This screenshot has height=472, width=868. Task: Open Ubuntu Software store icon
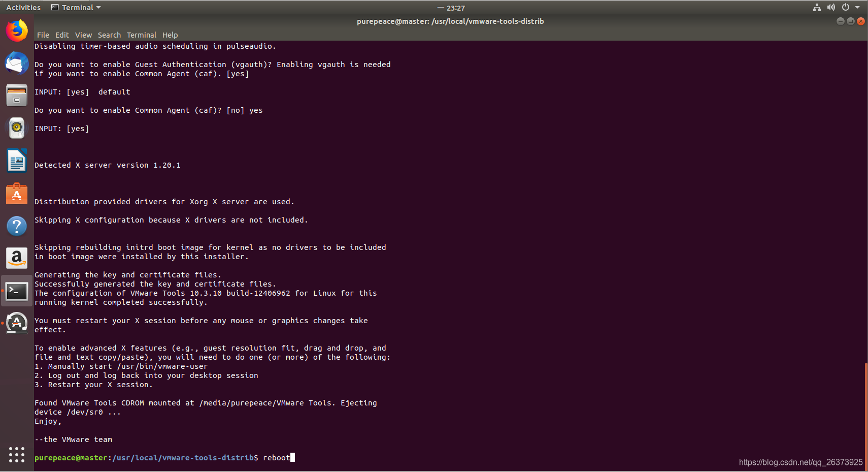pos(17,193)
